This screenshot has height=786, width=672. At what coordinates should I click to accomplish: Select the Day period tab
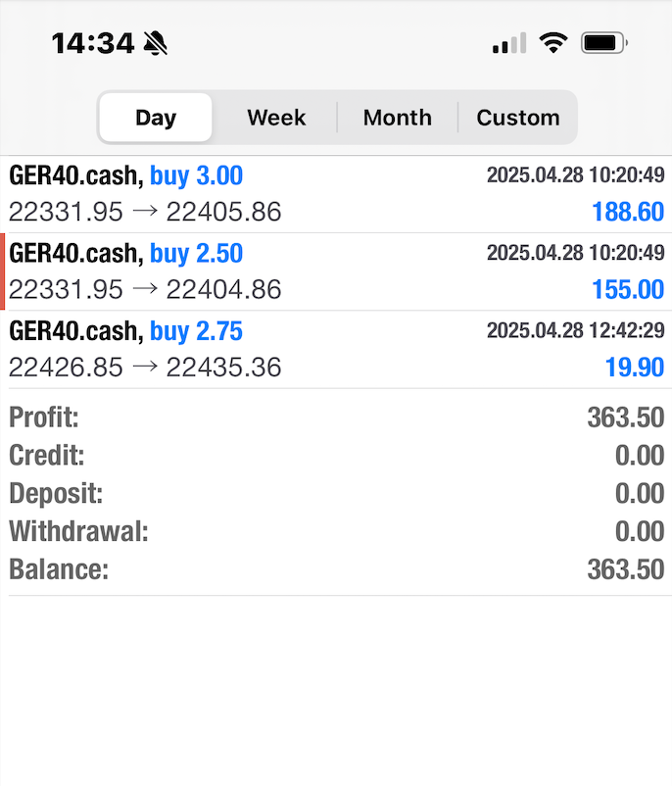156,118
